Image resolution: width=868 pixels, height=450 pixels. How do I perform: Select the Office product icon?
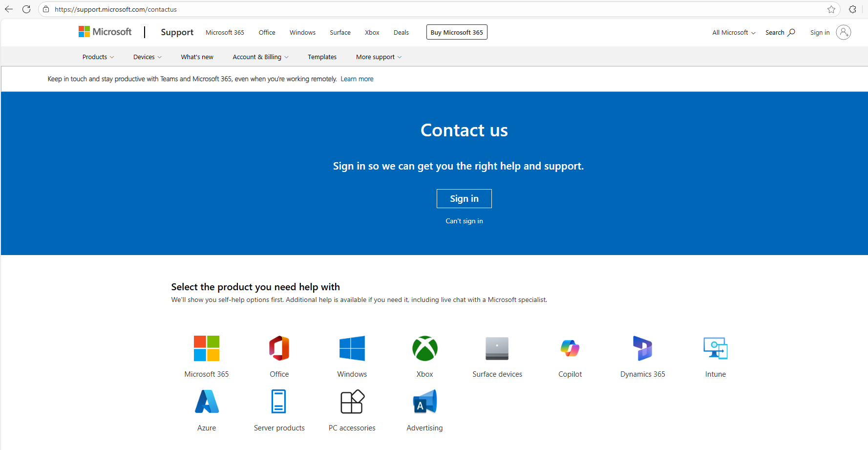(279, 348)
